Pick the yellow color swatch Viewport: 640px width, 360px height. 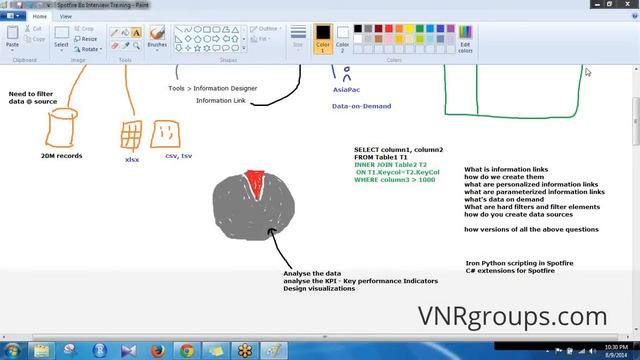pos(409,28)
